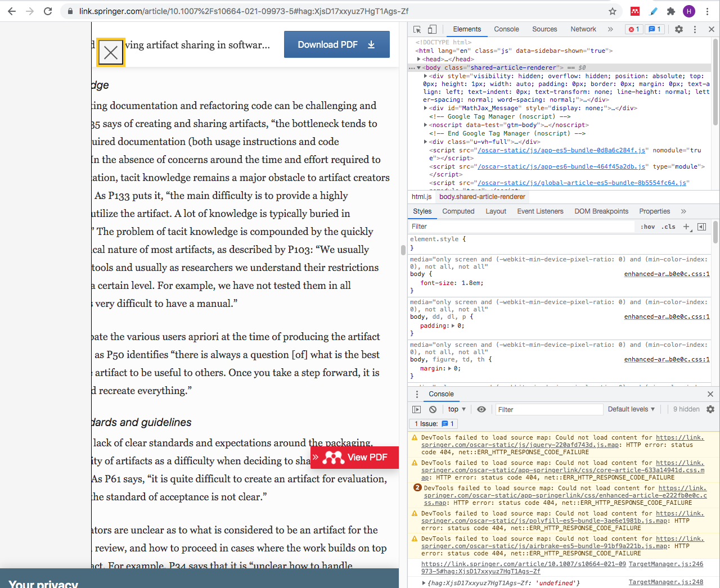Show more style pane tabs via the chevron

pyautogui.click(x=683, y=211)
